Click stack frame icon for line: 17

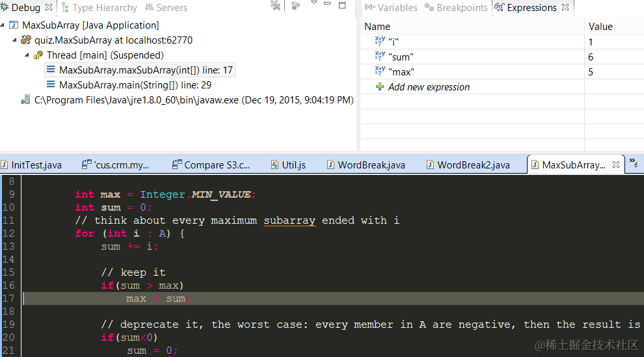51,70
